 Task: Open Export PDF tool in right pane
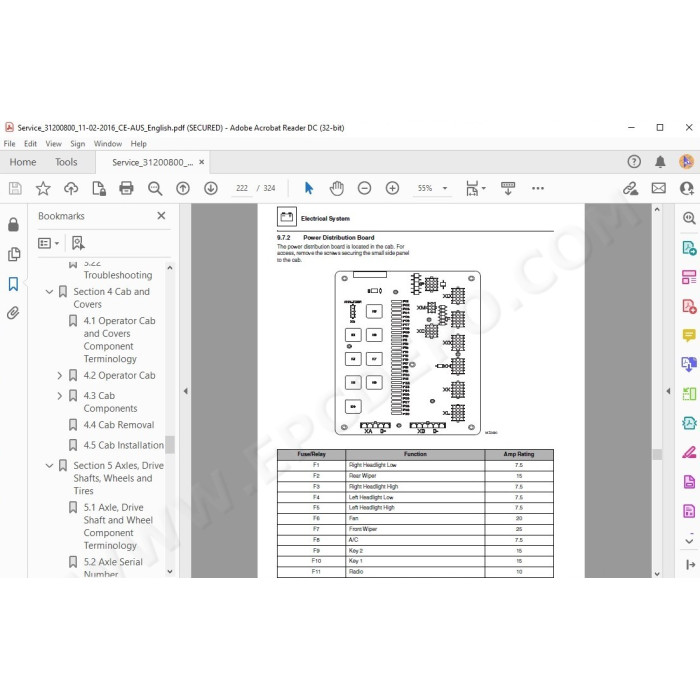pos(689,247)
